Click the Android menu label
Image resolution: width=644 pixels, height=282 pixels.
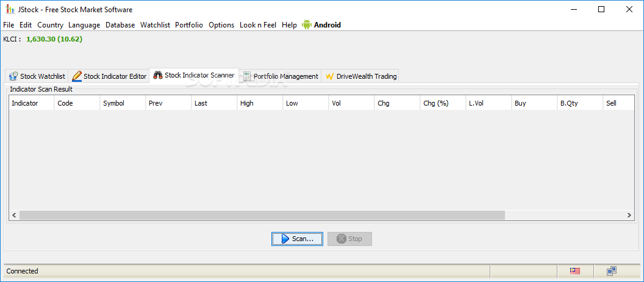coord(327,25)
